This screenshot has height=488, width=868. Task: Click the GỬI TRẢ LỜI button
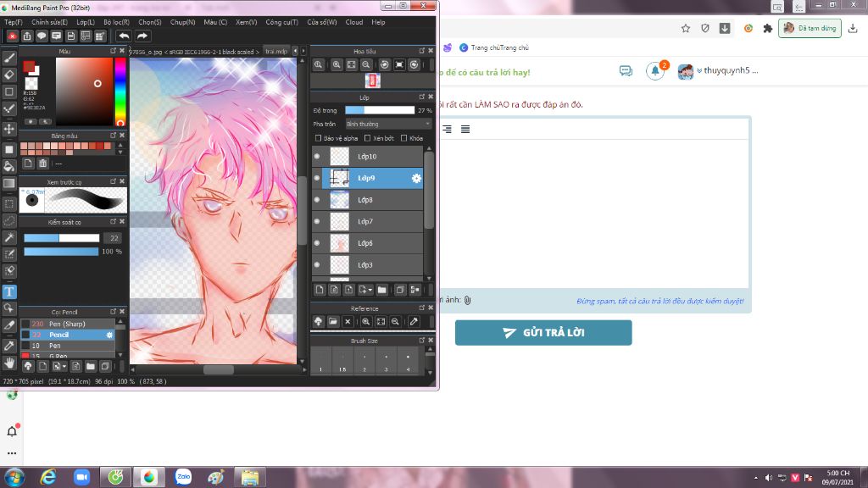(x=543, y=332)
